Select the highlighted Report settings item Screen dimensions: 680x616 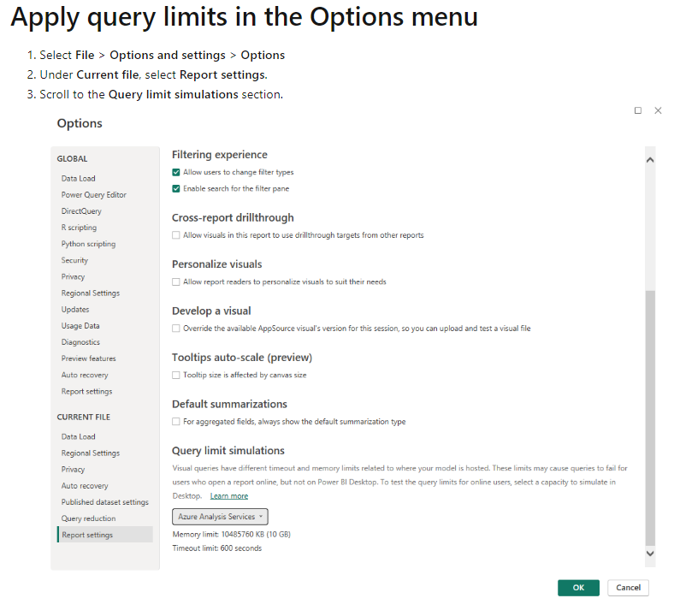[x=105, y=535]
